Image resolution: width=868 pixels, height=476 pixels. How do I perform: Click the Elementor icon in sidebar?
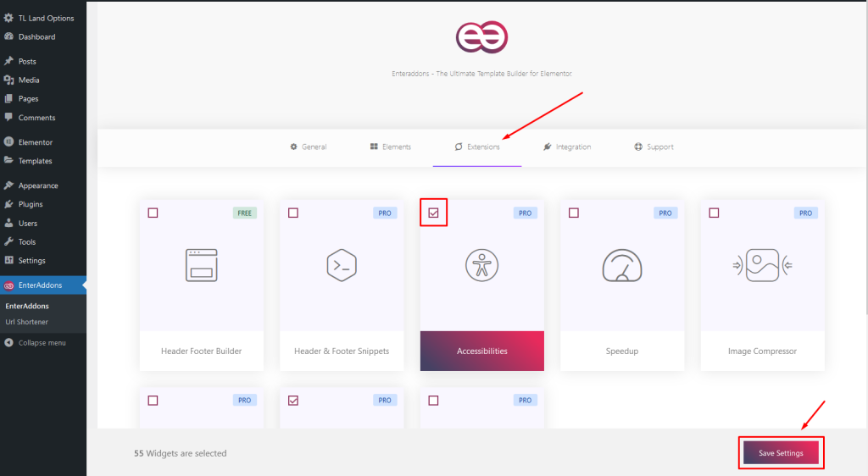pyautogui.click(x=8, y=141)
